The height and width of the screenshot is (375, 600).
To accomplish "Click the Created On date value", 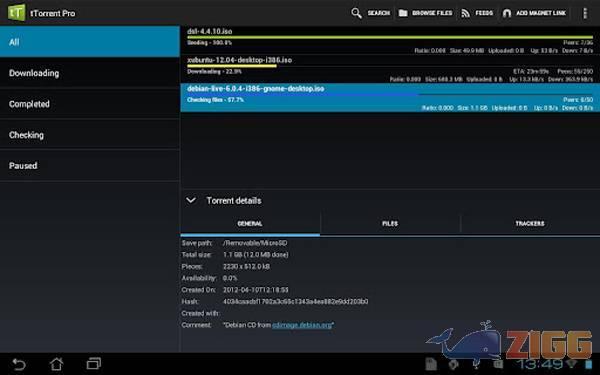I will (256, 290).
